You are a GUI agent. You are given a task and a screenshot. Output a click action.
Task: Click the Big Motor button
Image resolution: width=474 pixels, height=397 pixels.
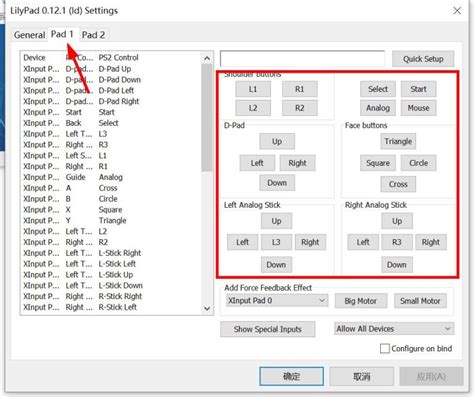pyautogui.click(x=361, y=301)
